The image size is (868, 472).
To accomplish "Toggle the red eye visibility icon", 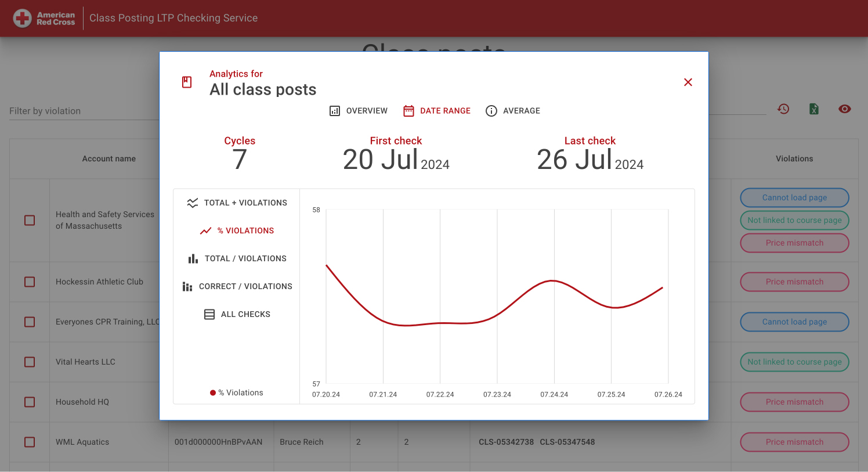I will pos(845,109).
